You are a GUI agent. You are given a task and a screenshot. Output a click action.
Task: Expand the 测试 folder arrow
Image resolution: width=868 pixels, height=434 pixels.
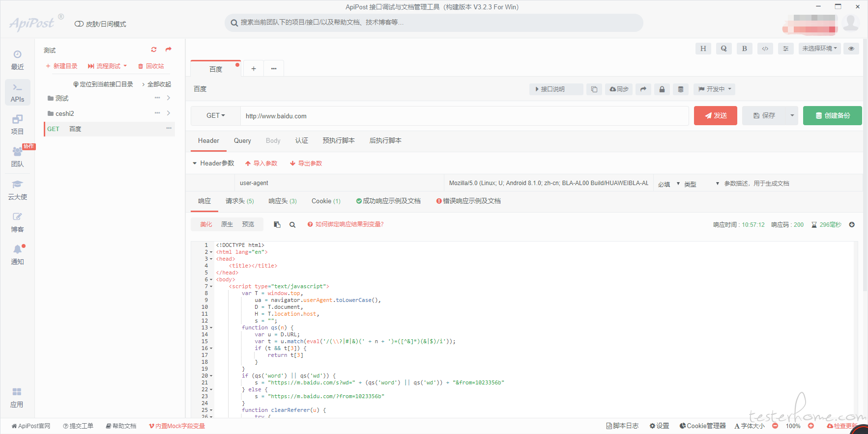coord(169,98)
